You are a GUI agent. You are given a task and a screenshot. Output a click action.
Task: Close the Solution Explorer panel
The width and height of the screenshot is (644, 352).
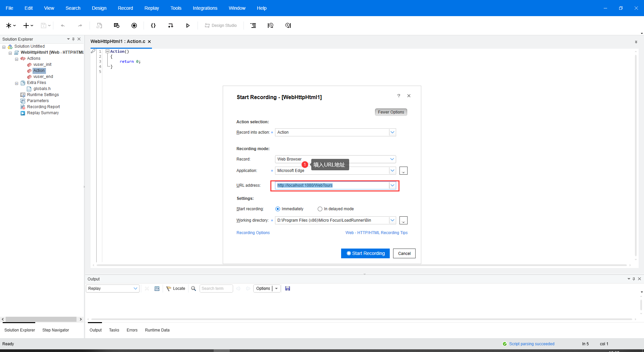point(79,39)
